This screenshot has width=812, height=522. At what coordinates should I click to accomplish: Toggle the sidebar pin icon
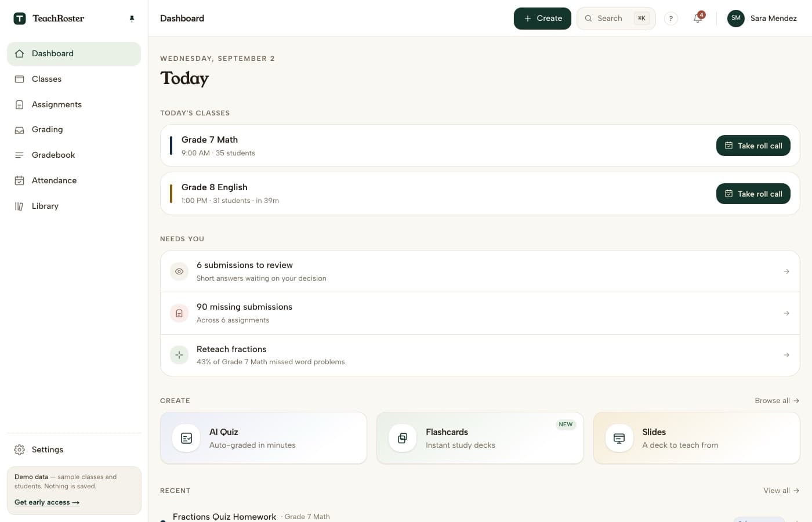point(132,19)
